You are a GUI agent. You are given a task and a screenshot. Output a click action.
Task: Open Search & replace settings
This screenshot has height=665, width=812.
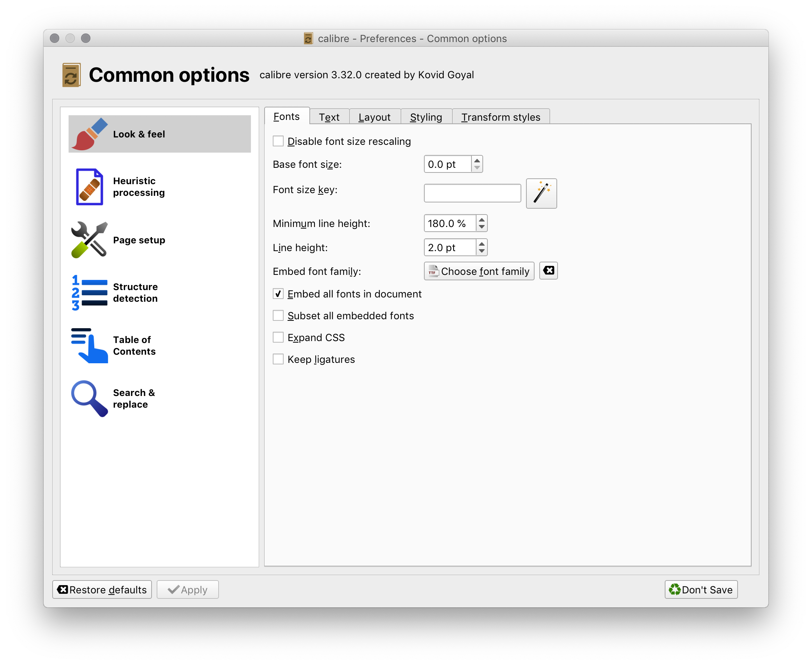click(x=89, y=398)
